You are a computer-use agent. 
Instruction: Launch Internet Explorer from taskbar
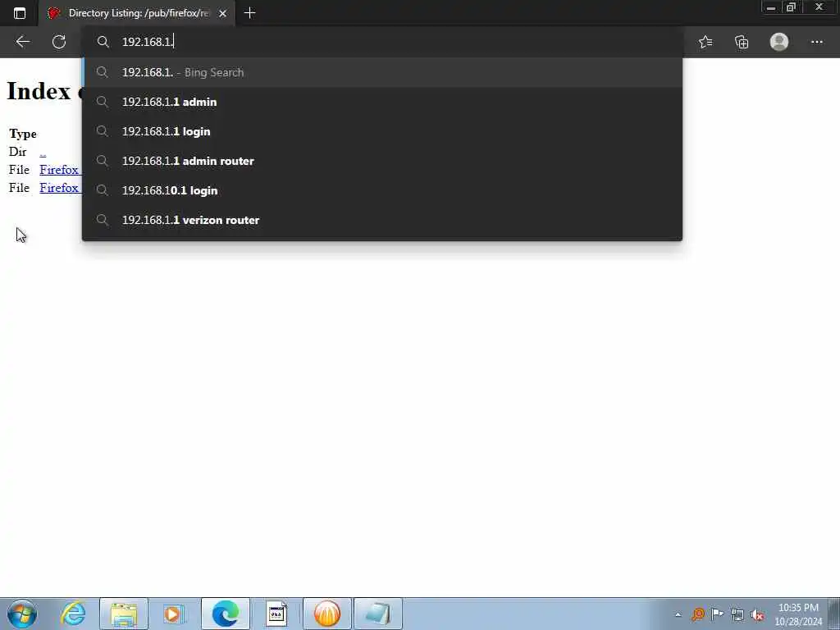(73, 614)
